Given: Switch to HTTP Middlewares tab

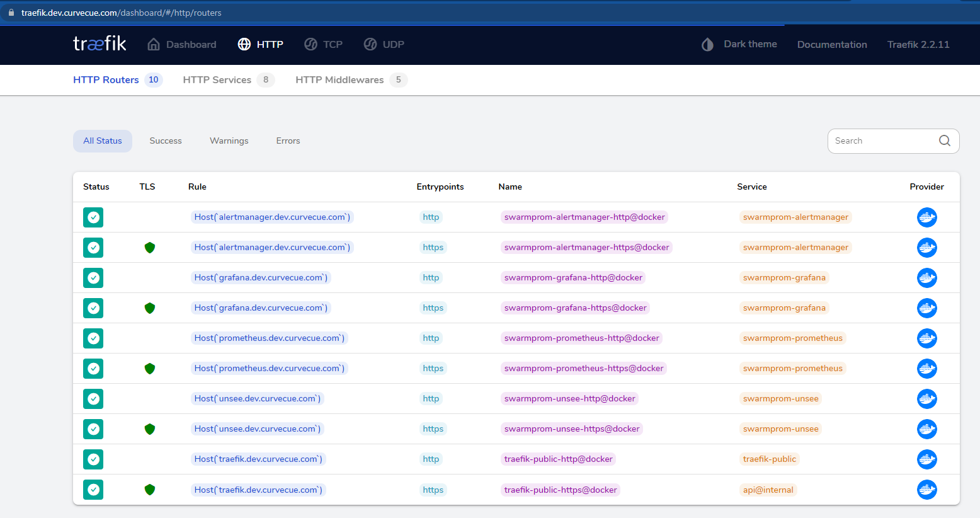Looking at the screenshot, I should (x=351, y=80).
